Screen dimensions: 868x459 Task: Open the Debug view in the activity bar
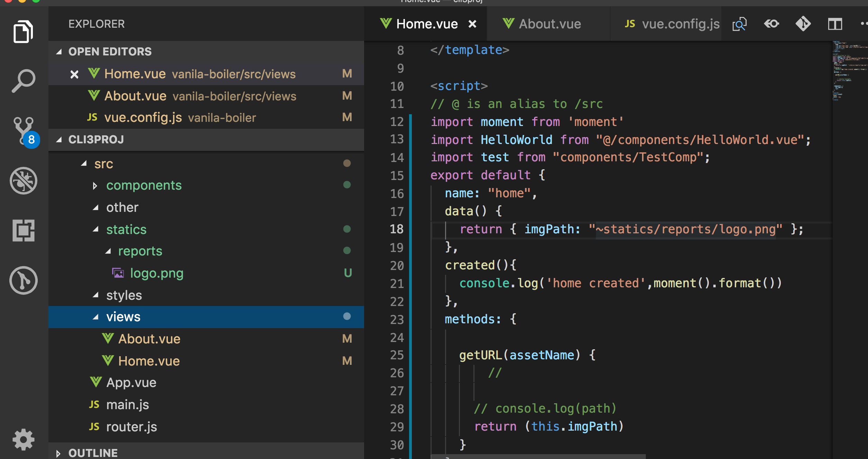23,181
